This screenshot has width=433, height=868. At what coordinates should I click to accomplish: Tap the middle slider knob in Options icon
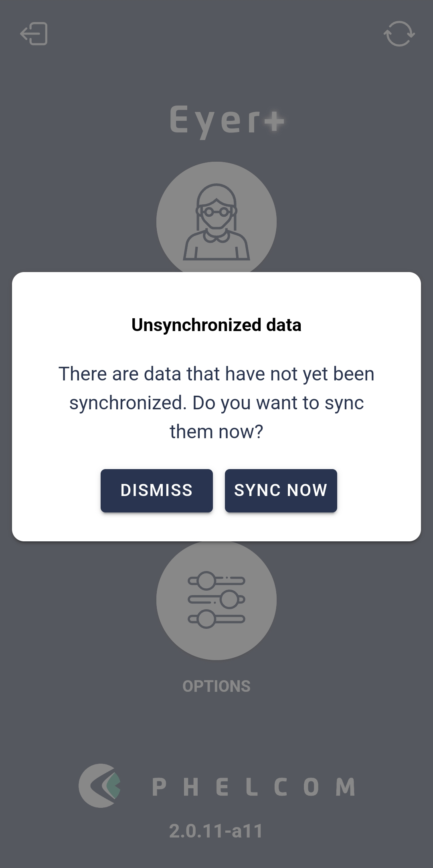(x=230, y=600)
